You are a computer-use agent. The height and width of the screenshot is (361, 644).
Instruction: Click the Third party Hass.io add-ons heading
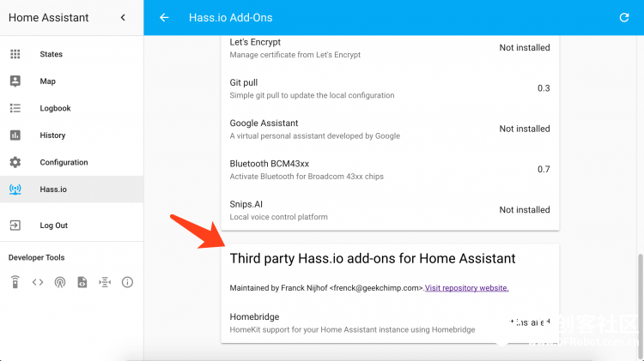tap(373, 259)
